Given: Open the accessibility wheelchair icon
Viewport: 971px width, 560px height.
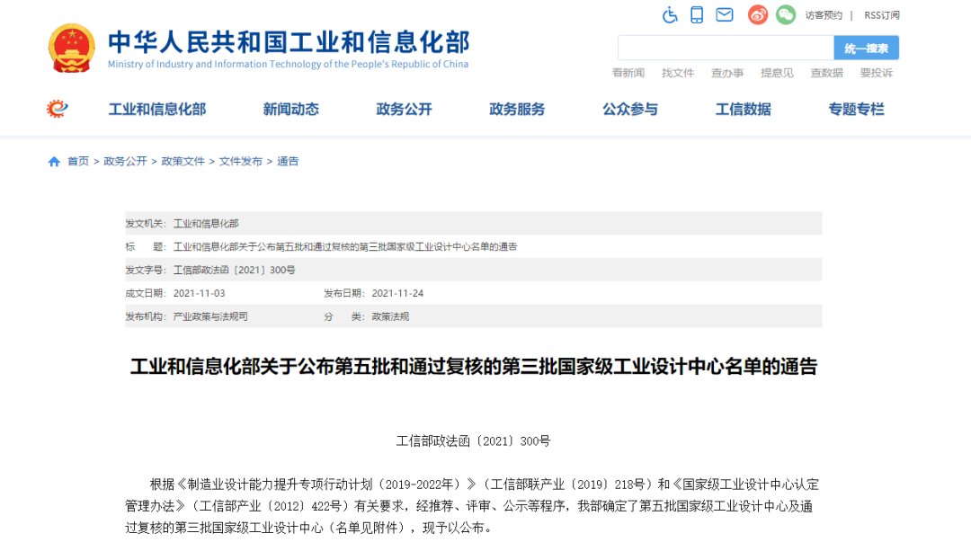Looking at the screenshot, I should (x=670, y=15).
